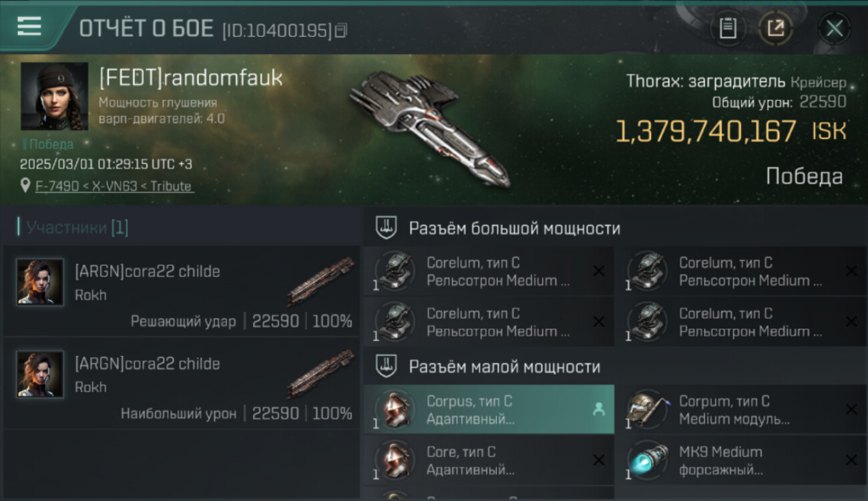Select the Core тип C Адаптивный module
This screenshot has width=868, height=501.
(489, 460)
